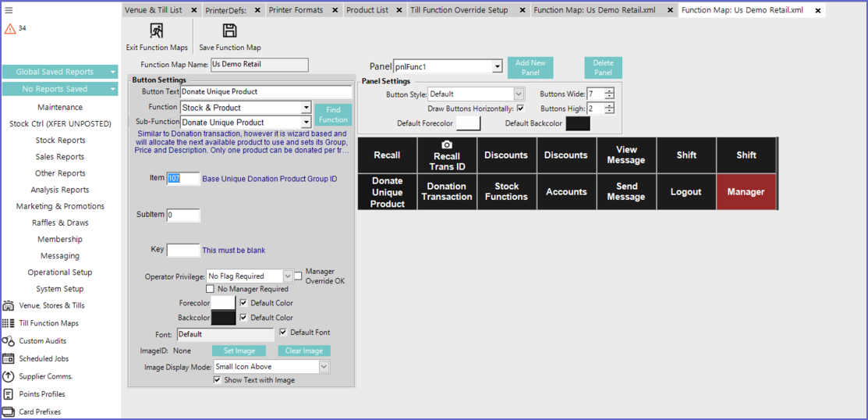
Task: Open Venue, Stores & Tills sidebar icon
Action: click(9, 305)
